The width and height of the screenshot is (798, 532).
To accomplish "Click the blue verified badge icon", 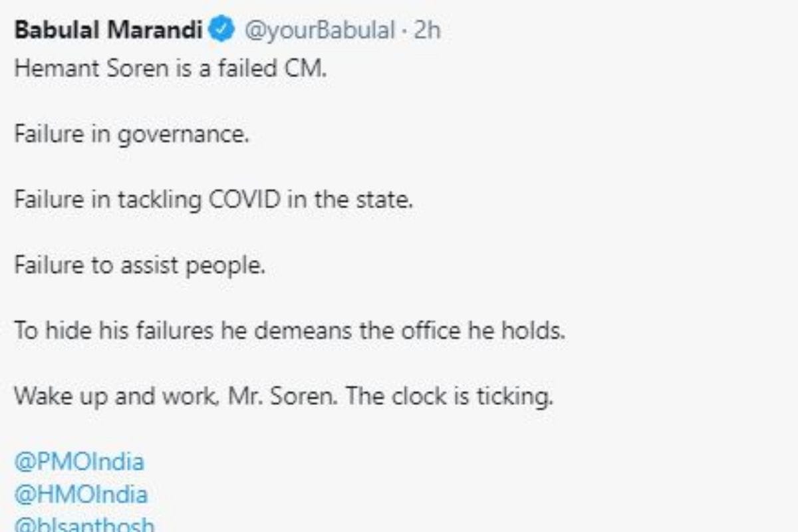I will point(221,30).
